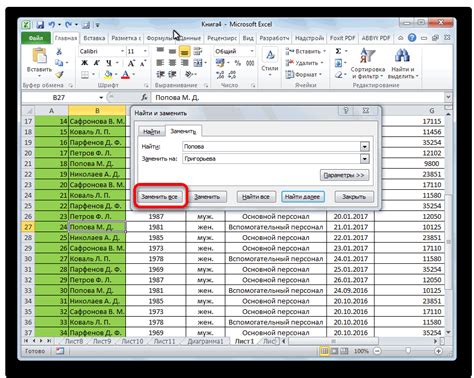The width and height of the screenshot is (474, 378).
Task: Switch to the Foxit PDF ribbon tab
Action: [x=342, y=38]
